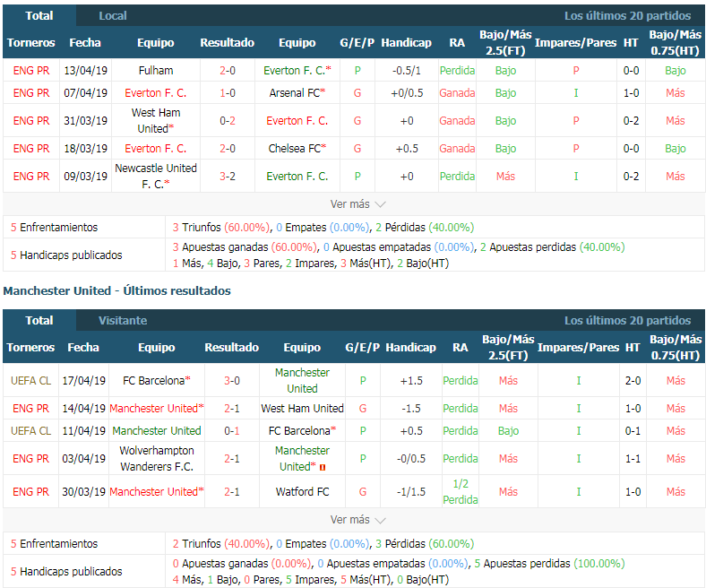Screen dimensions: 706x588
Task: Click HT score 1-1 in Wolverhampton row
Action: (633, 459)
